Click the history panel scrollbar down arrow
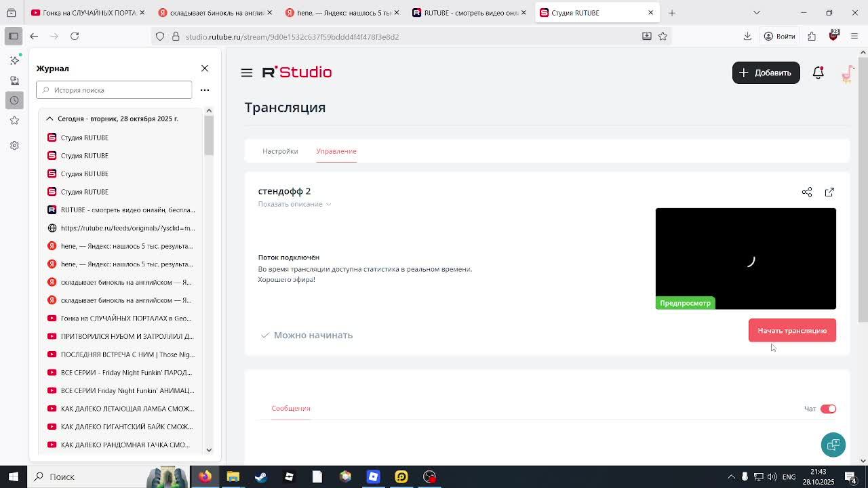The image size is (868, 488). (x=209, y=449)
